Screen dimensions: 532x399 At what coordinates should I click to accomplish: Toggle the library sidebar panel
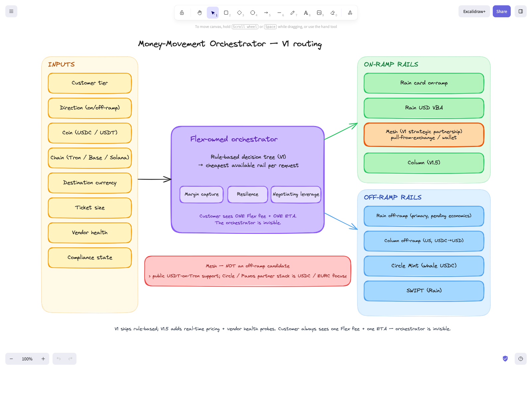tap(521, 11)
